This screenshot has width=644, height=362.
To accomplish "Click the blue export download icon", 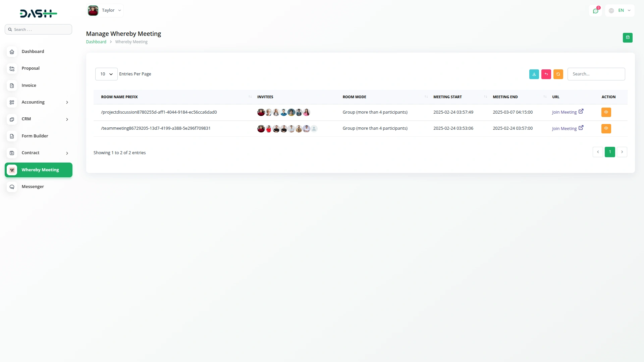I will click(x=534, y=74).
